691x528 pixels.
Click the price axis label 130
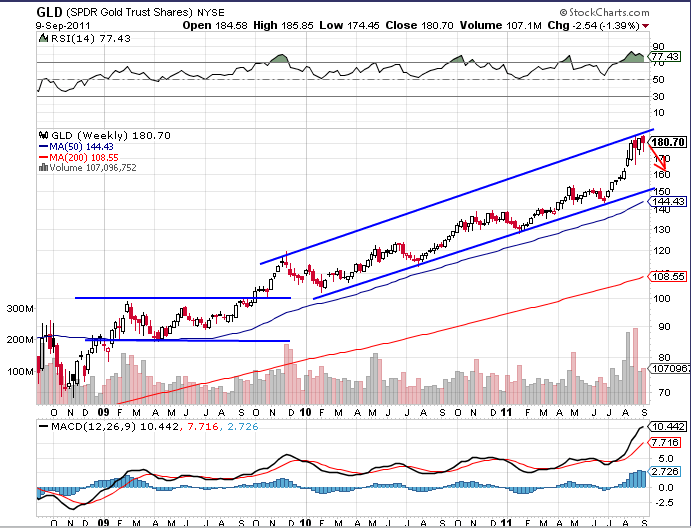[x=661, y=229]
